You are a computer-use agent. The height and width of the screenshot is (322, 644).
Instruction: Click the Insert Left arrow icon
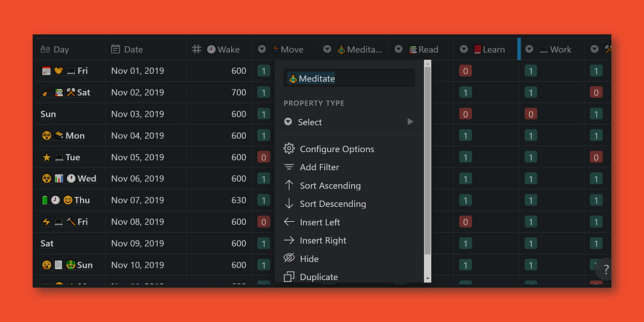click(x=289, y=222)
